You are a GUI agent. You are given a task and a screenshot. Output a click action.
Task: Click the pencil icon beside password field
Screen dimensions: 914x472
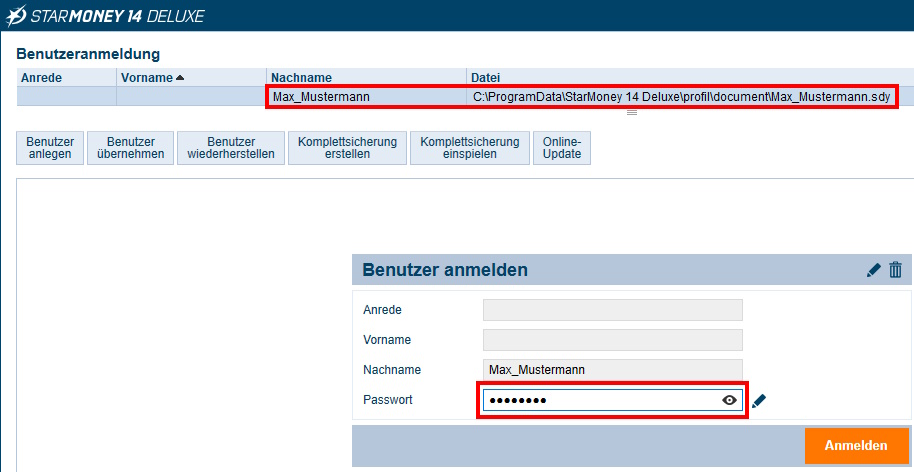pos(759,400)
